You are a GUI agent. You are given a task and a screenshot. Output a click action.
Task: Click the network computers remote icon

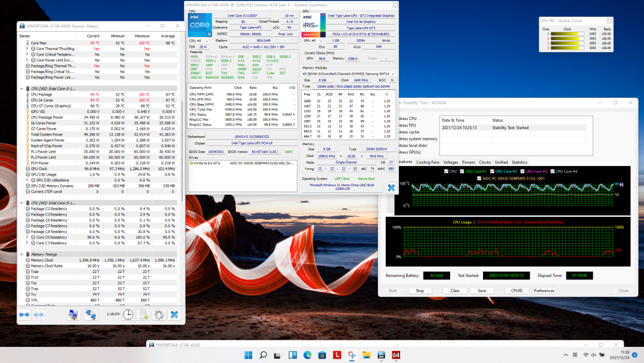pos(91,315)
